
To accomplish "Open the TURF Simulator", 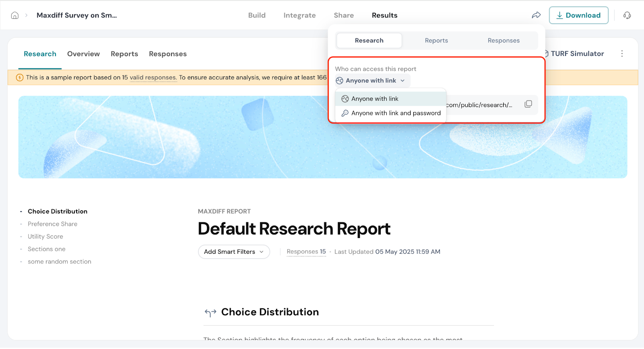I will (577, 54).
